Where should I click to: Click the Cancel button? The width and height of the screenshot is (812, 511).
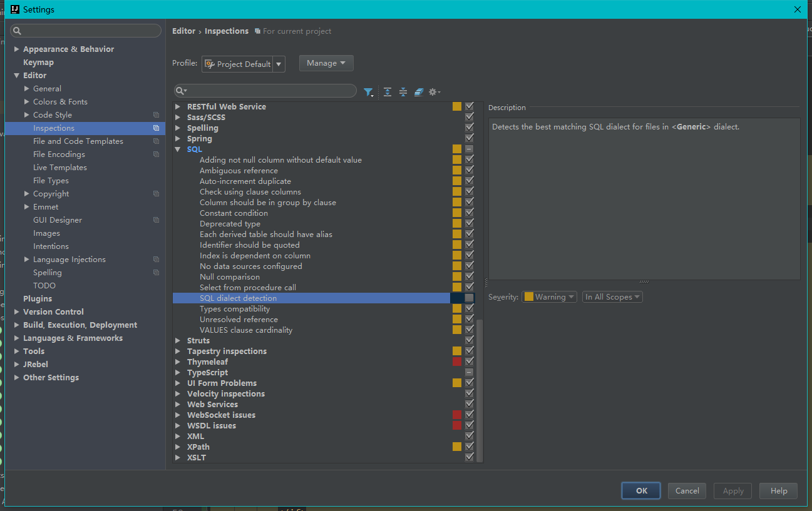tap(687, 491)
